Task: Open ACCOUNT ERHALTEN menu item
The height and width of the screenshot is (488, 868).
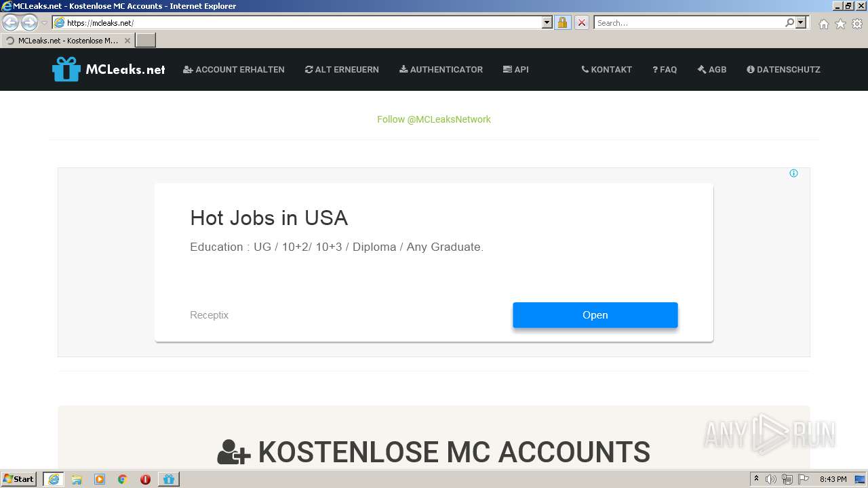Action: [234, 69]
